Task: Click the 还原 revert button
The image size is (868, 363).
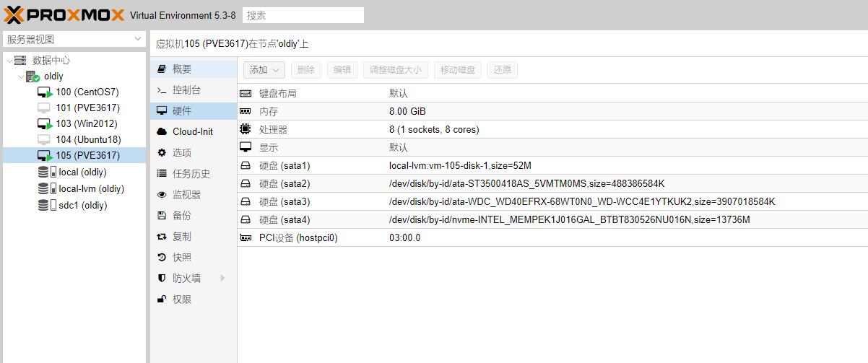Action: (503, 70)
